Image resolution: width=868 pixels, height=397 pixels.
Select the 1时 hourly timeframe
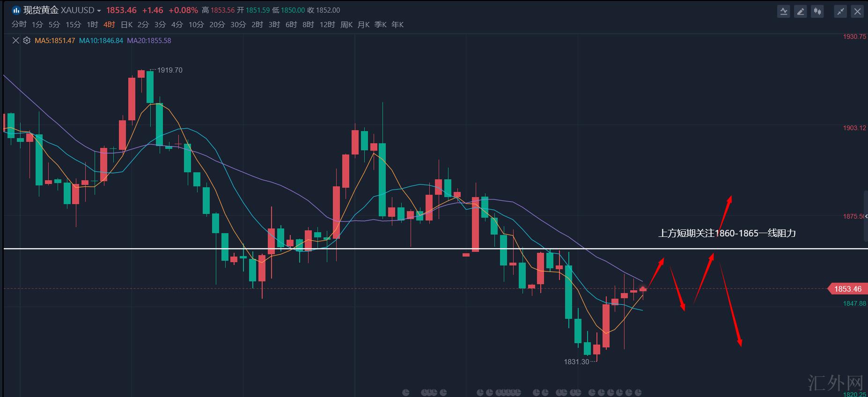click(x=92, y=25)
